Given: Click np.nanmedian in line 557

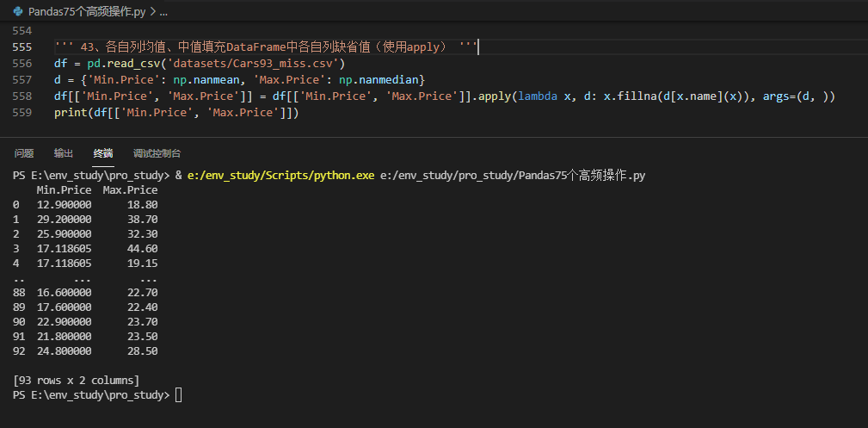Looking at the screenshot, I should (x=379, y=80).
